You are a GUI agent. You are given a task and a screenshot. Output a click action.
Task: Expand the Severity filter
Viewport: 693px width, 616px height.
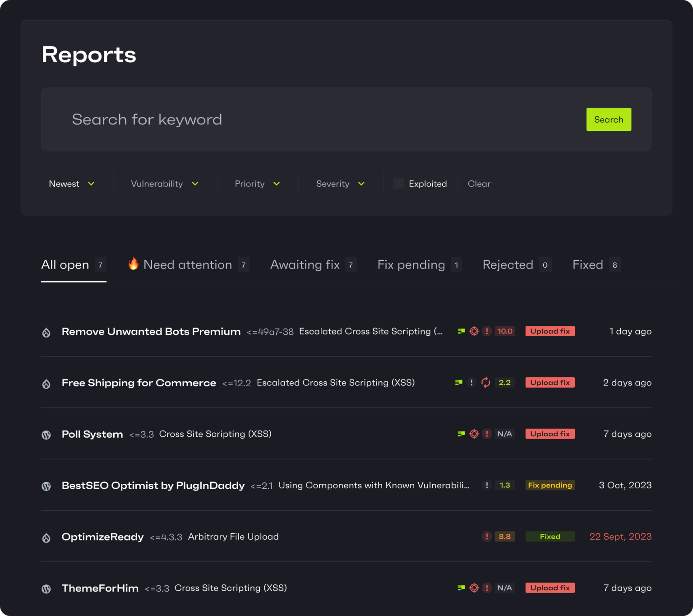pyautogui.click(x=340, y=184)
